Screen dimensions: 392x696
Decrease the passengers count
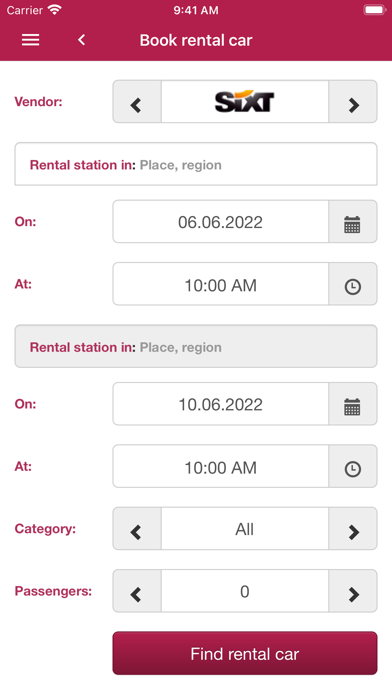pos(137,591)
